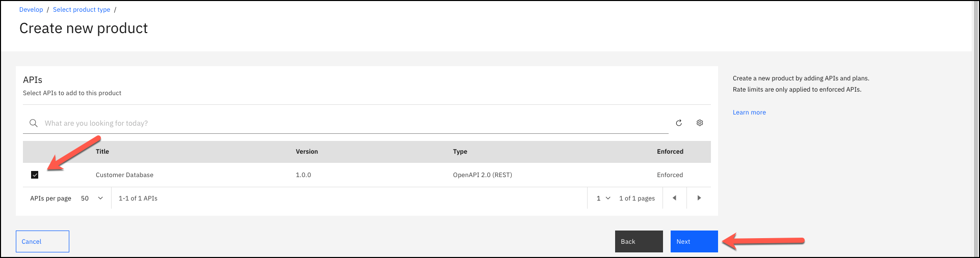Click the Cancel button
Screen dimensions: 980x258
click(x=42, y=242)
